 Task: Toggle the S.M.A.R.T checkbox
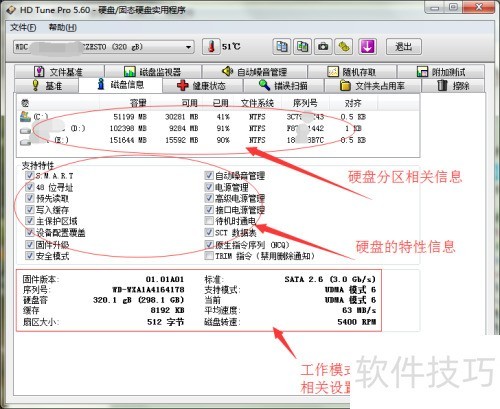[x=30, y=175]
